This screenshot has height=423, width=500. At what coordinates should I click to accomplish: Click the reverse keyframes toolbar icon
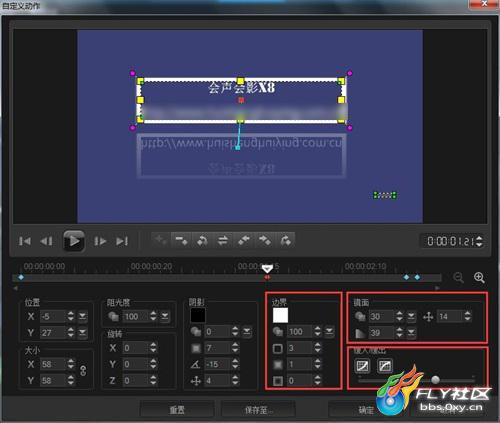(202, 240)
